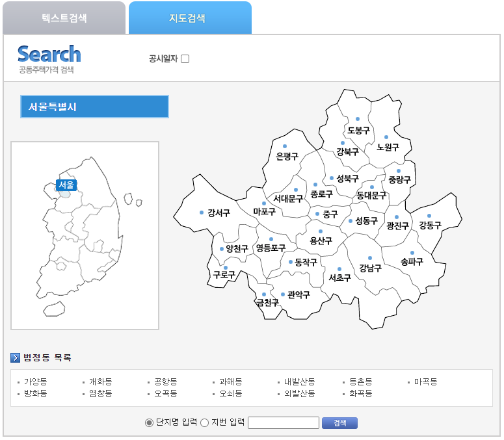Open 오곡동 in the dong list
Screen dimensions: 504x440
tap(166, 393)
